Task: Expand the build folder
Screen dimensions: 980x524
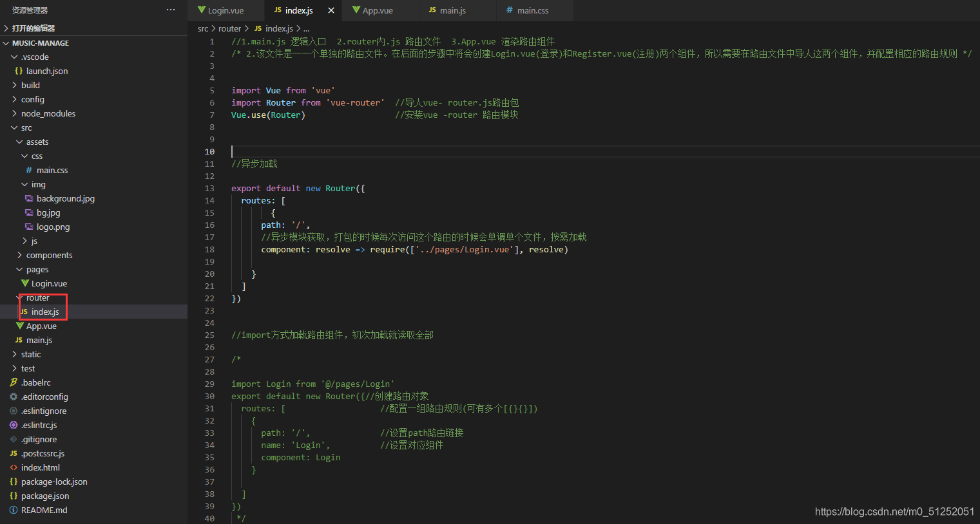Action: (15, 85)
